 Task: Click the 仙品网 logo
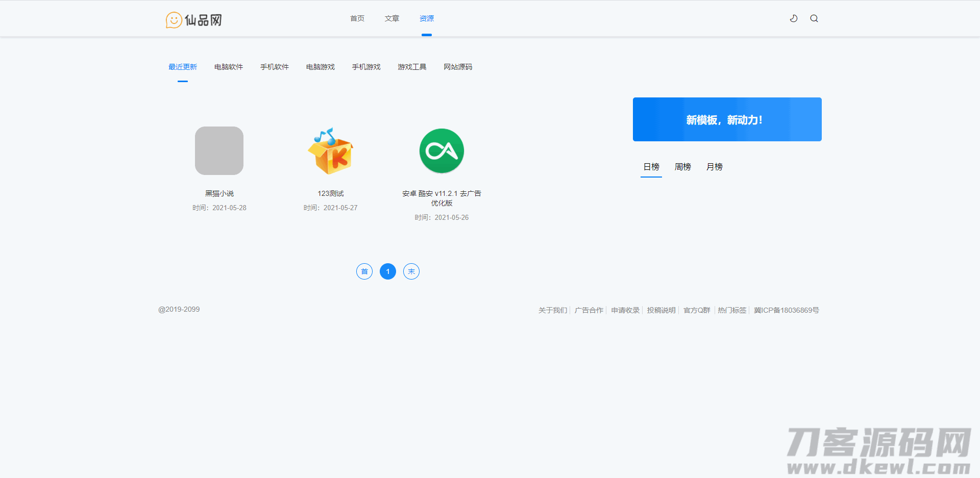(194, 20)
